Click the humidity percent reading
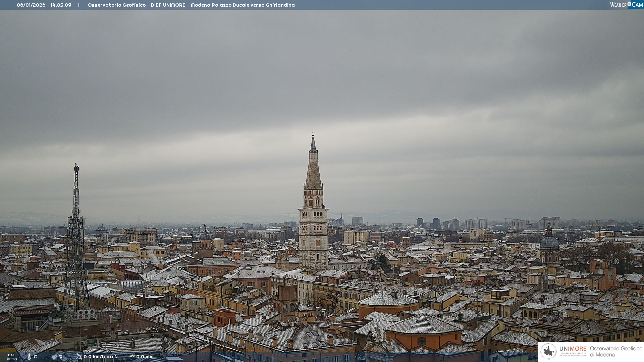The width and height of the screenshot is (644, 362). click(61, 357)
